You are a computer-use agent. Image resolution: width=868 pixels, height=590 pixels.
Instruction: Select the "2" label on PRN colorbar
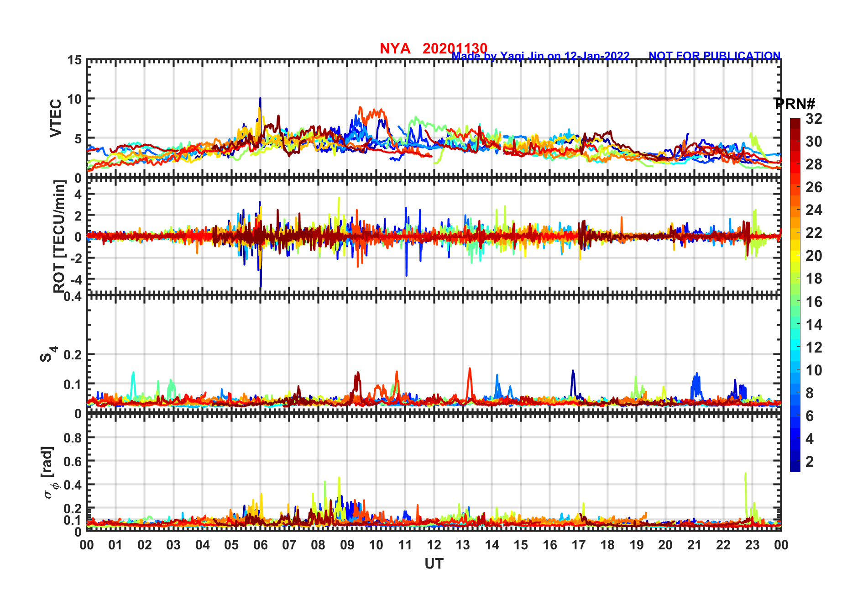810,461
